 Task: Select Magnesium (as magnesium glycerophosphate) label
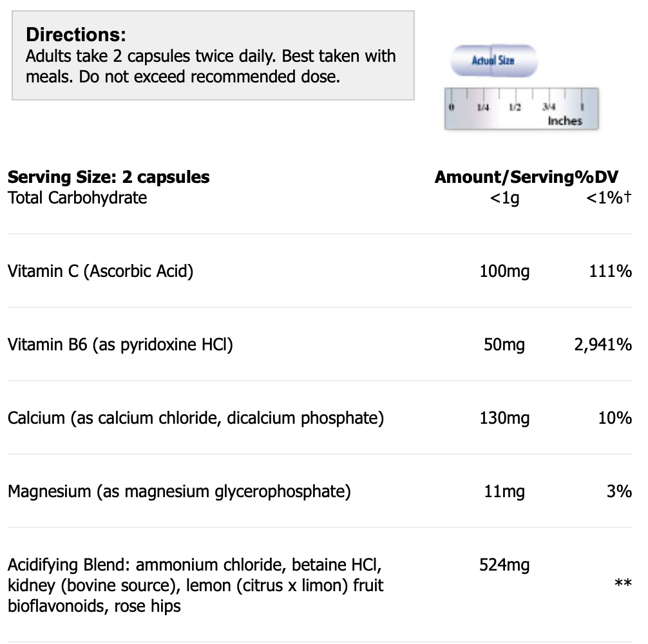coord(179,491)
